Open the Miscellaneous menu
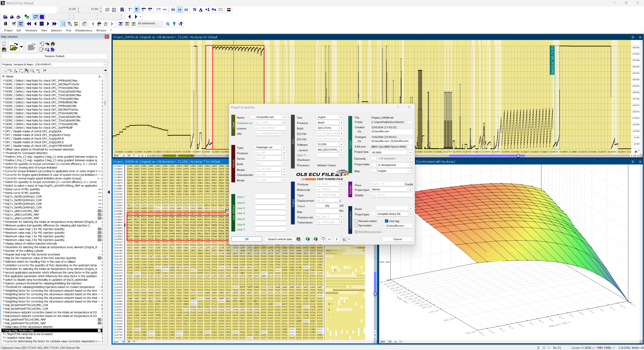Image resolution: width=644 pixels, height=350 pixels. pos(84,30)
